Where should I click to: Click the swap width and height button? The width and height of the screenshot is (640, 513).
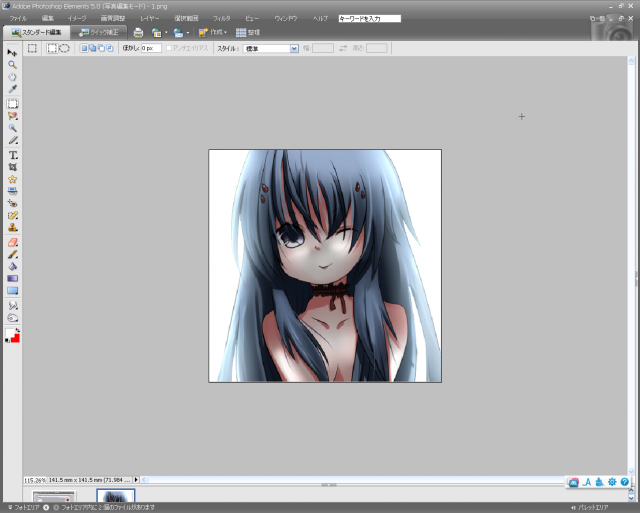click(343, 48)
